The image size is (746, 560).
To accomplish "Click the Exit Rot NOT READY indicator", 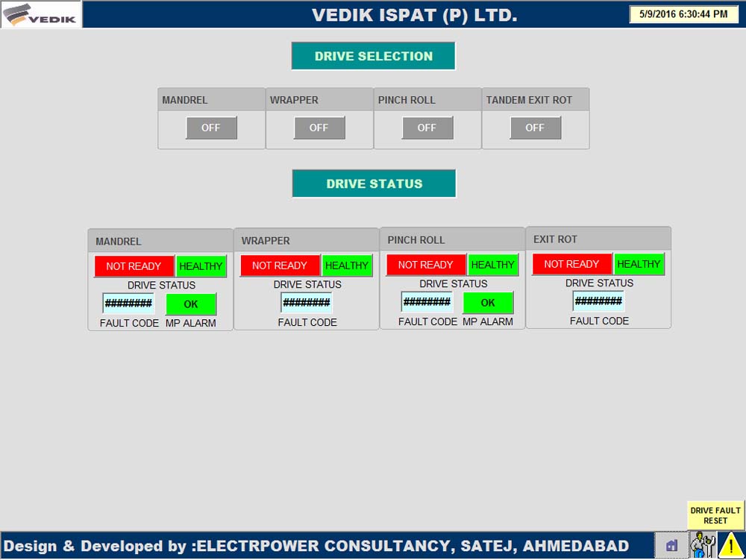I will pos(572,264).
